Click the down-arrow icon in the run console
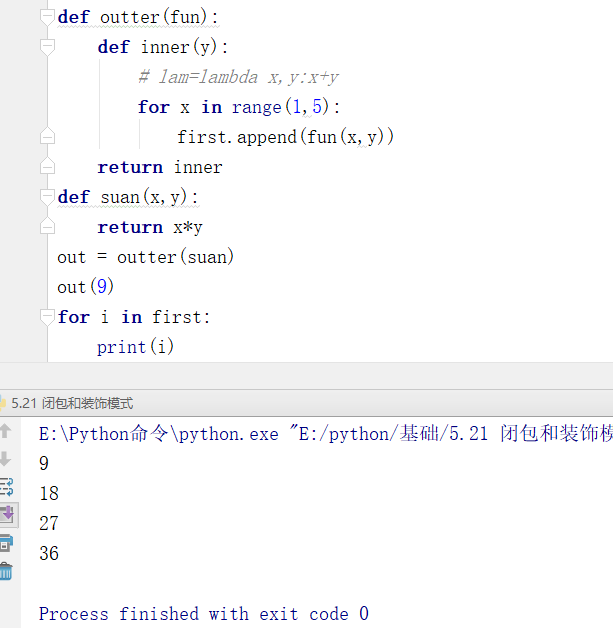This screenshot has width=613, height=628. coord(6,459)
